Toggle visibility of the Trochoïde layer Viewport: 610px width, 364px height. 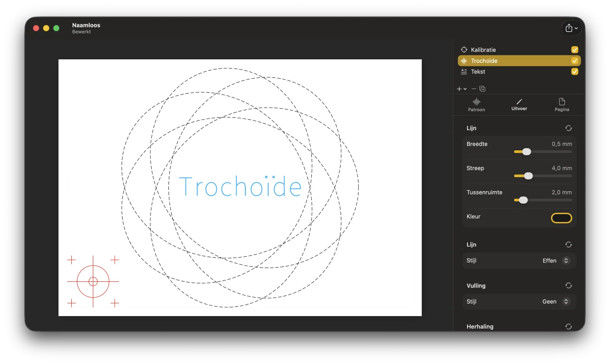[574, 61]
